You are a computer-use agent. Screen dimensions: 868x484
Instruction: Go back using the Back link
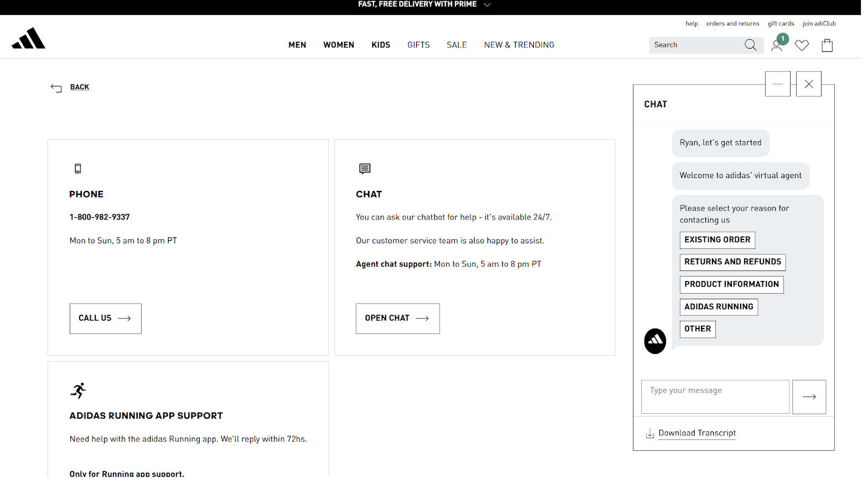[80, 87]
